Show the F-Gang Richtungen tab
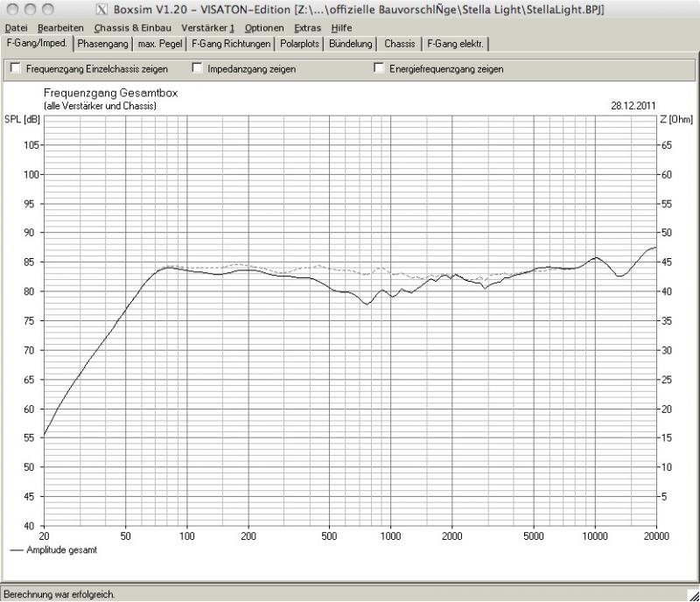This screenshot has height=602, width=700. click(x=230, y=44)
